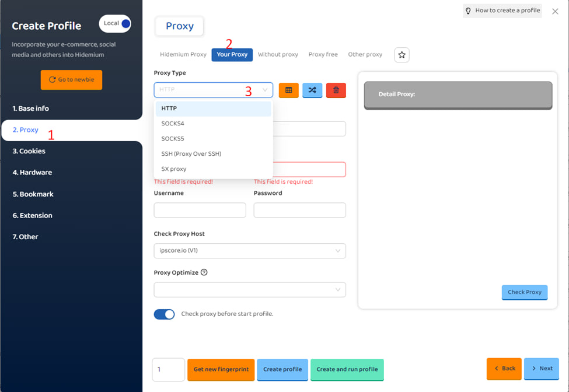Open the How to create a profile guide

click(502, 10)
